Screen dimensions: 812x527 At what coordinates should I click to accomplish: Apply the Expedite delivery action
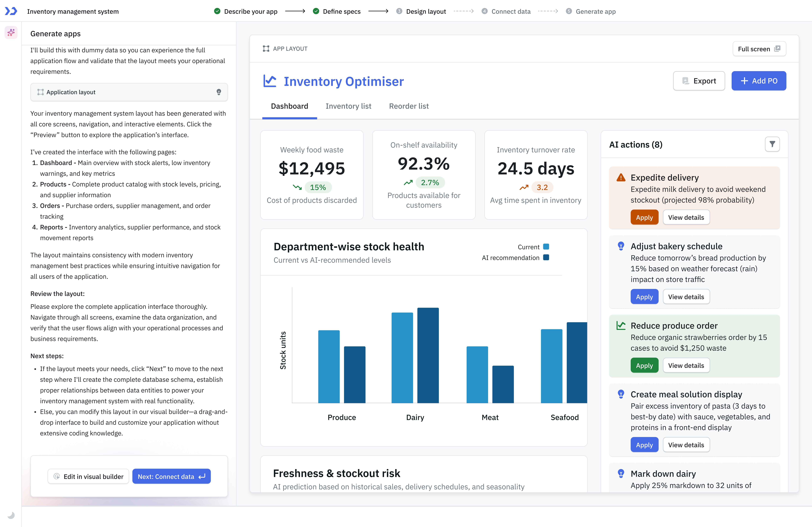644,217
